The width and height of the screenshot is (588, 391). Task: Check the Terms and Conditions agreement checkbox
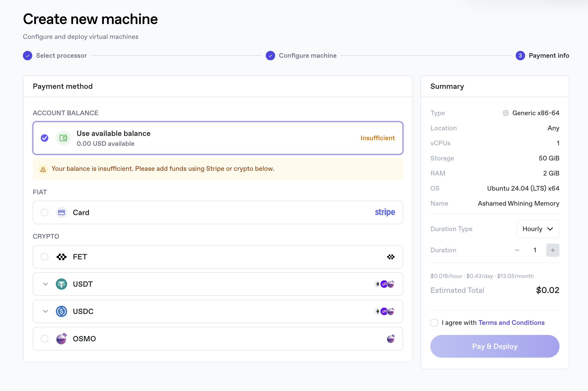click(x=434, y=323)
